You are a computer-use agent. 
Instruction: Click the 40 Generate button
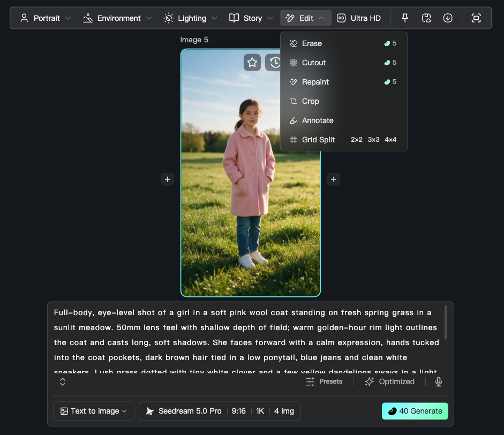point(415,411)
